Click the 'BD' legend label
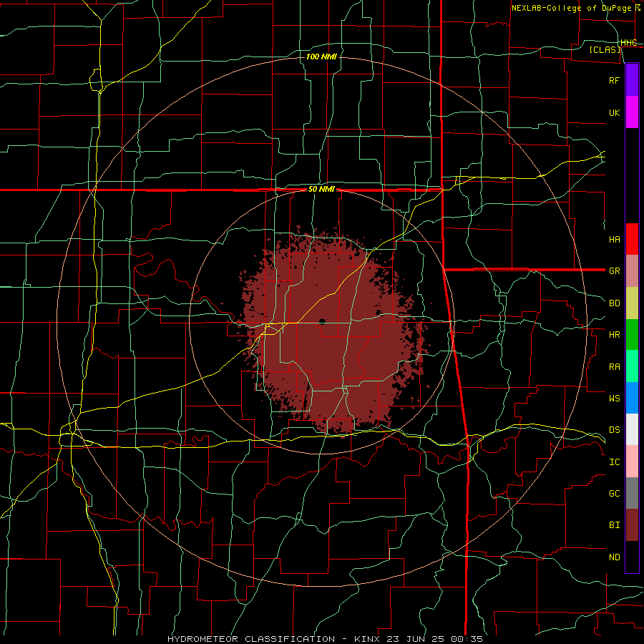Viewport: 644px width, 644px height. pyautogui.click(x=614, y=303)
